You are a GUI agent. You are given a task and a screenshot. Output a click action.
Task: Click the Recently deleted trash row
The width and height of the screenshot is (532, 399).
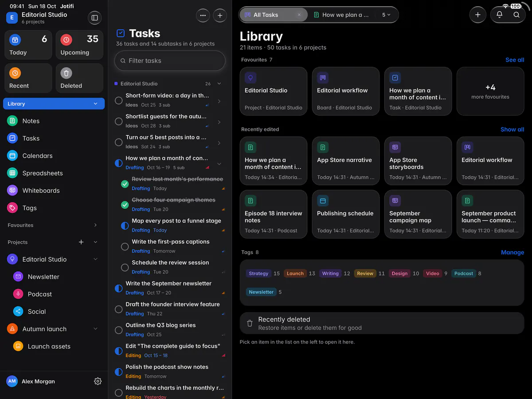coord(382,323)
